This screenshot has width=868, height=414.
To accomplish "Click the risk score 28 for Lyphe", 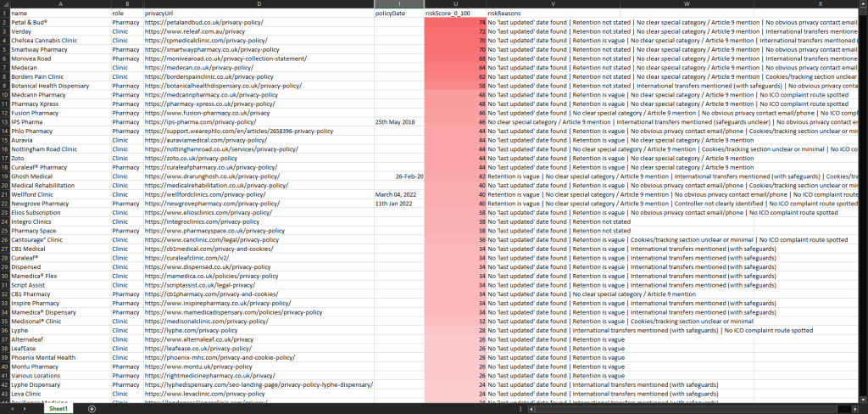I will [455, 330].
